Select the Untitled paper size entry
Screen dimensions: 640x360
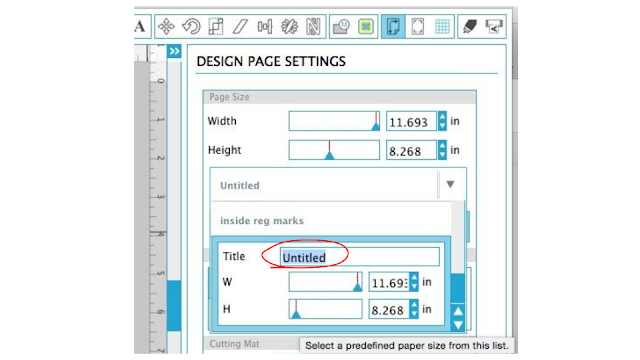tap(325, 185)
